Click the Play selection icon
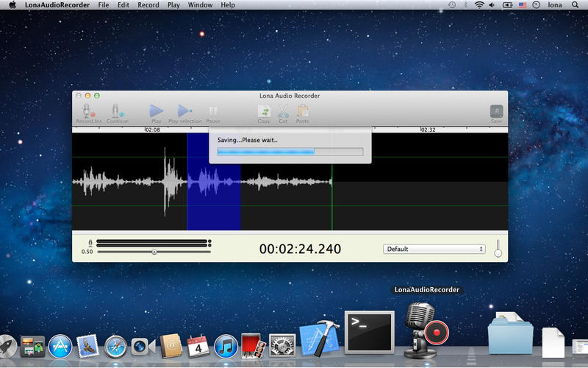This screenshot has height=368, width=588. tap(184, 111)
